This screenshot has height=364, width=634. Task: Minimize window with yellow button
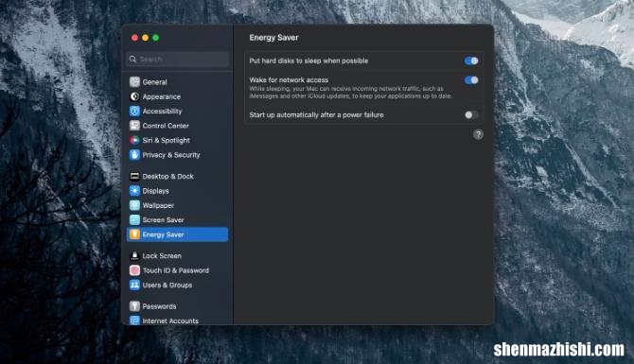(x=145, y=38)
